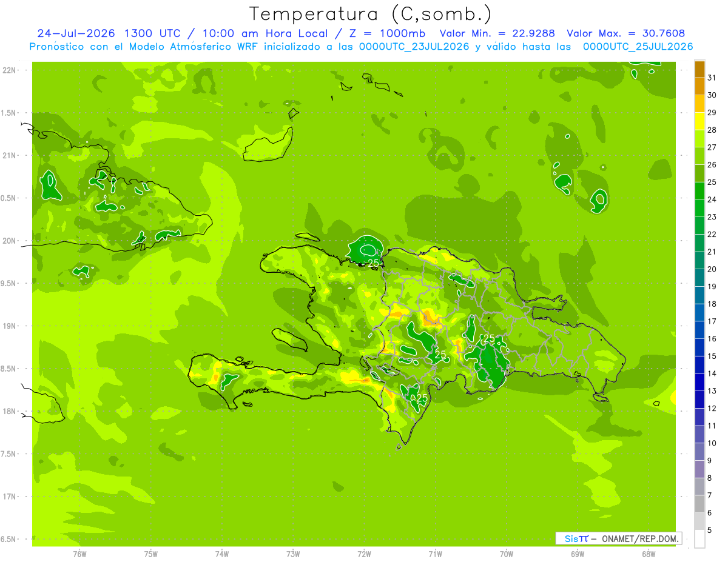The image size is (728, 562).
Task: Click the "17N" latitude axis label
Action: (10, 497)
